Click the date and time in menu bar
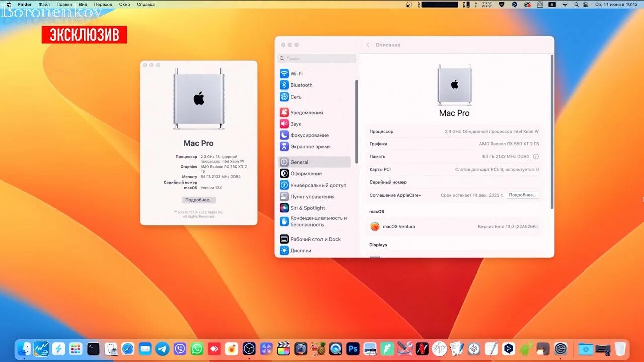The width and height of the screenshot is (644, 362). (617, 4)
